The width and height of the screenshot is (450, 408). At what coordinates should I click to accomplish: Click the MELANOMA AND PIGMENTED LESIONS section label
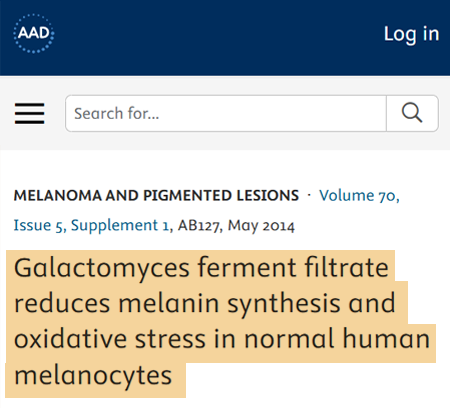click(x=156, y=195)
